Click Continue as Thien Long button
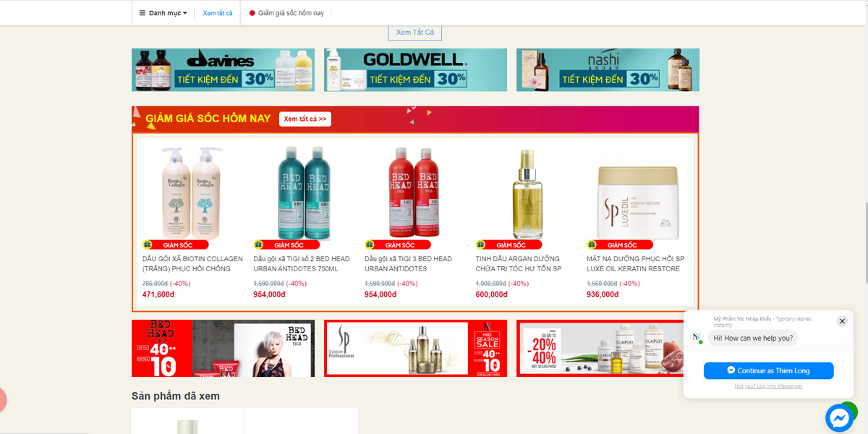Image resolution: width=868 pixels, height=434 pixels. (769, 370)
